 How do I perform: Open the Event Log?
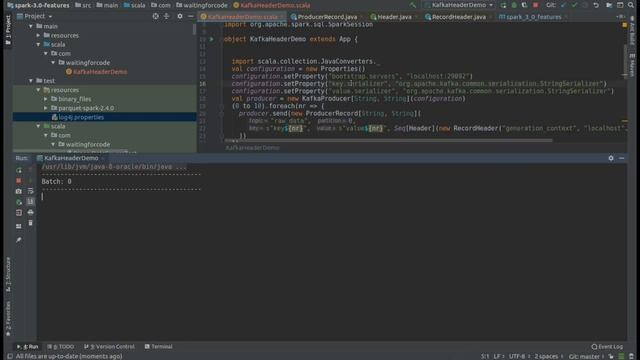pos(607,347)
